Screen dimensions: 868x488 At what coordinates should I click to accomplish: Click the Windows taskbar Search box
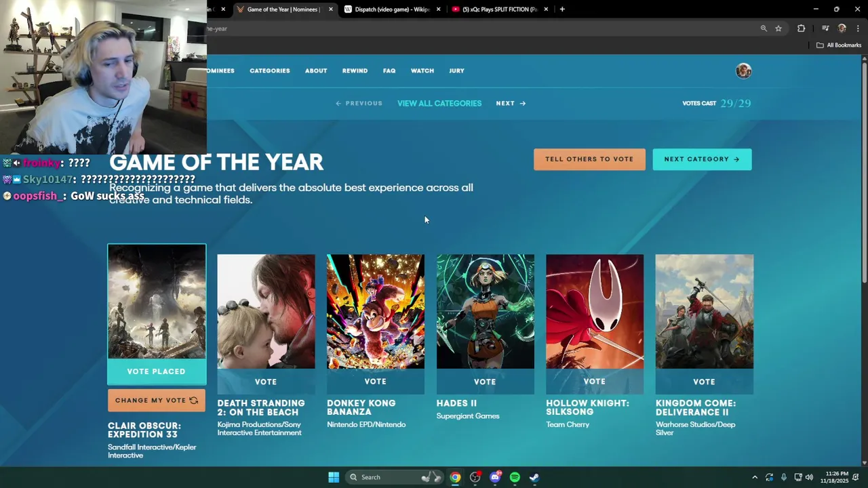point(395,477)
